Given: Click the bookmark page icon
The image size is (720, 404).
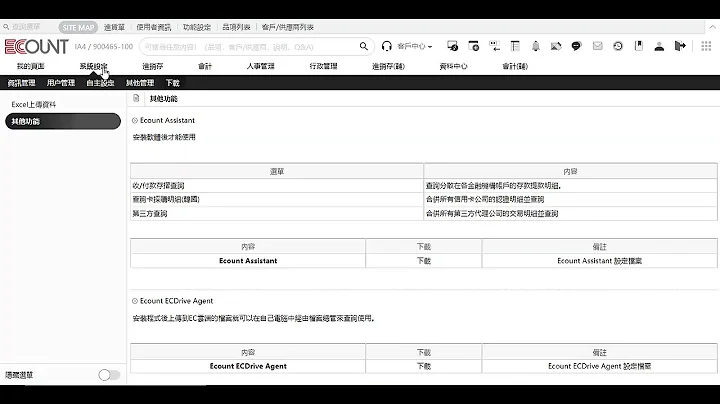Looking at the screenshot, I should (639, 46).
